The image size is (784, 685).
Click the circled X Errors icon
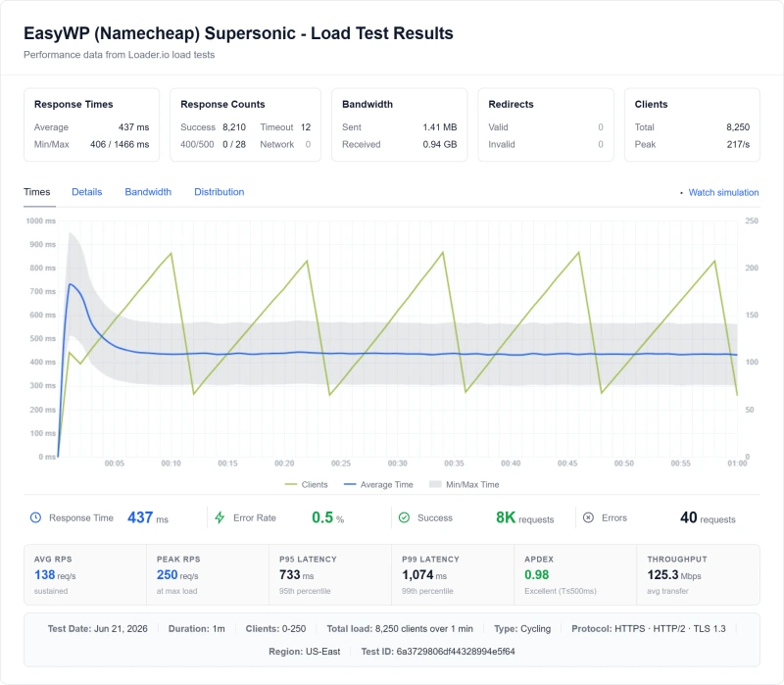[589, 517]
